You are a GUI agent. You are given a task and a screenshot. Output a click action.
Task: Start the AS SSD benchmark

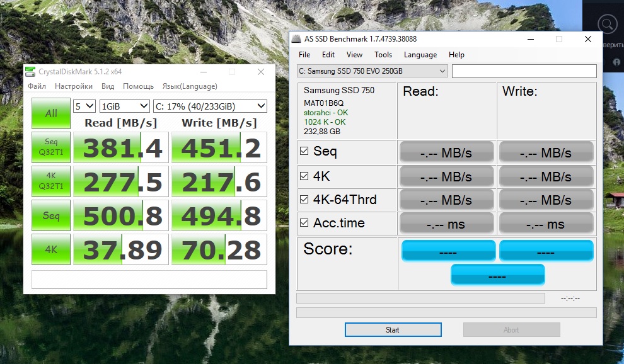pos(393,330)
